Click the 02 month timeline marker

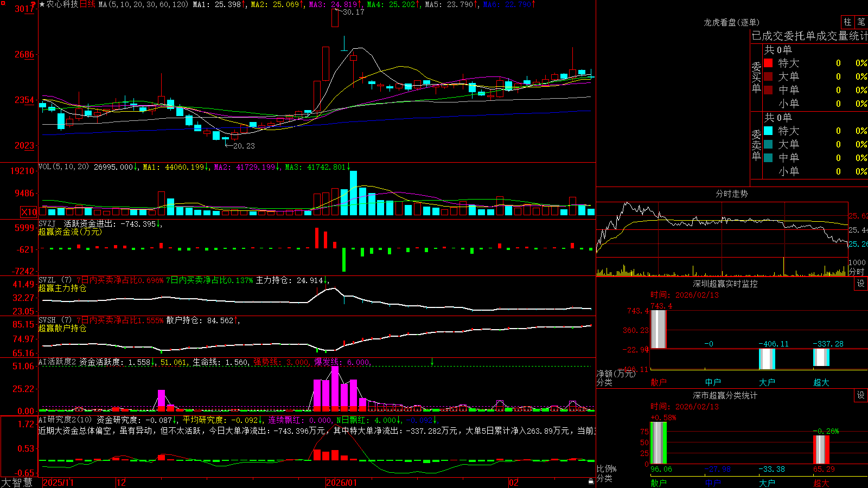point(514,483)
